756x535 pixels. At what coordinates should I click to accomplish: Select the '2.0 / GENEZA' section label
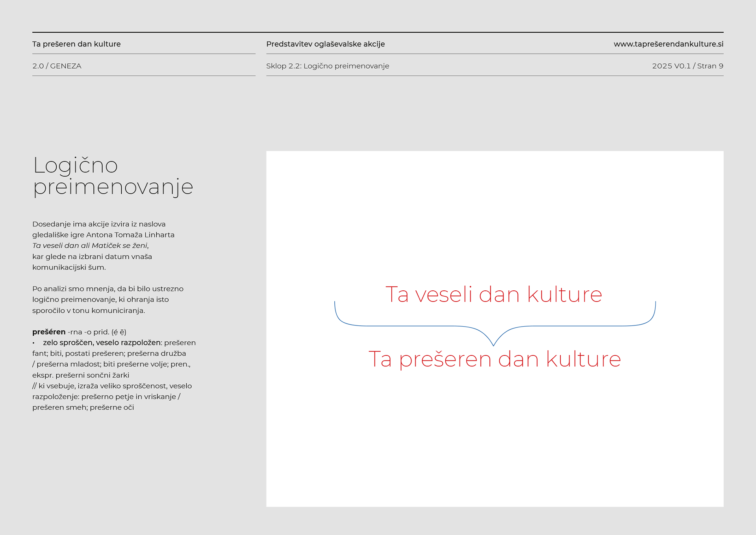coord(57,66)
